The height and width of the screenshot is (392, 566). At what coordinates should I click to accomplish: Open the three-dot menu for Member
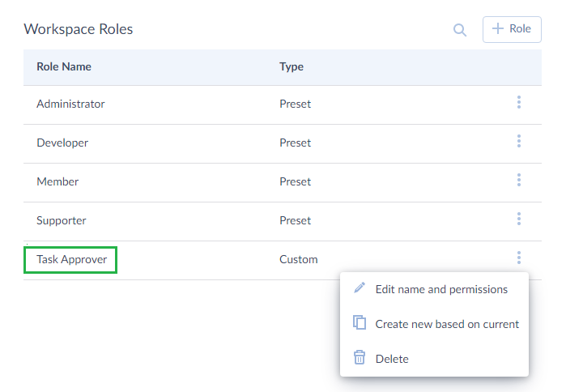[x=519, y=180]
